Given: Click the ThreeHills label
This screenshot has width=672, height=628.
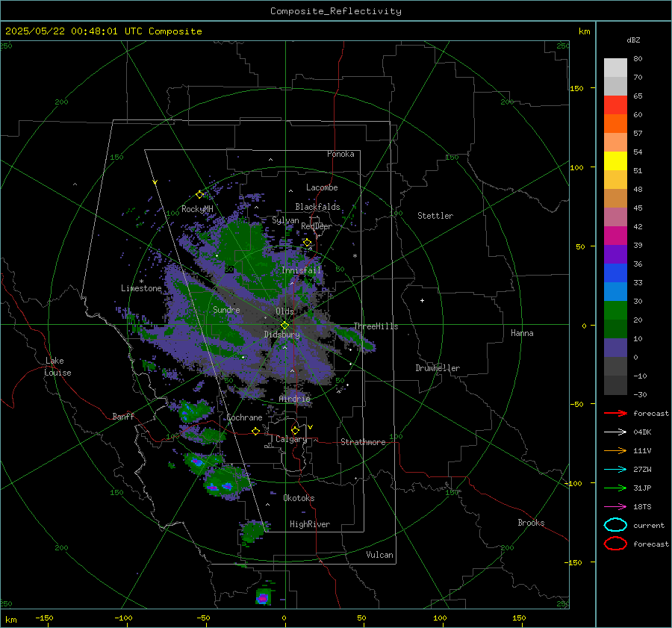Looking at the screenshot, I should (x=376, y=326).
